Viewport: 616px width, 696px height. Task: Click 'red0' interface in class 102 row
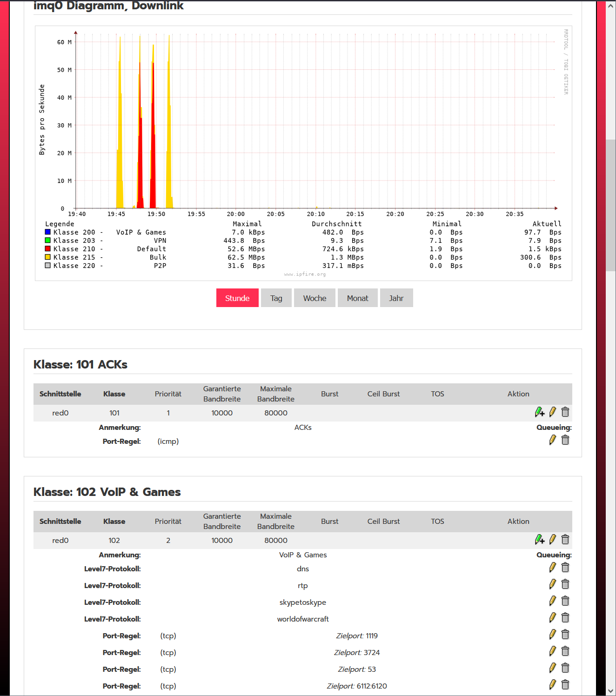pos(60,540)
